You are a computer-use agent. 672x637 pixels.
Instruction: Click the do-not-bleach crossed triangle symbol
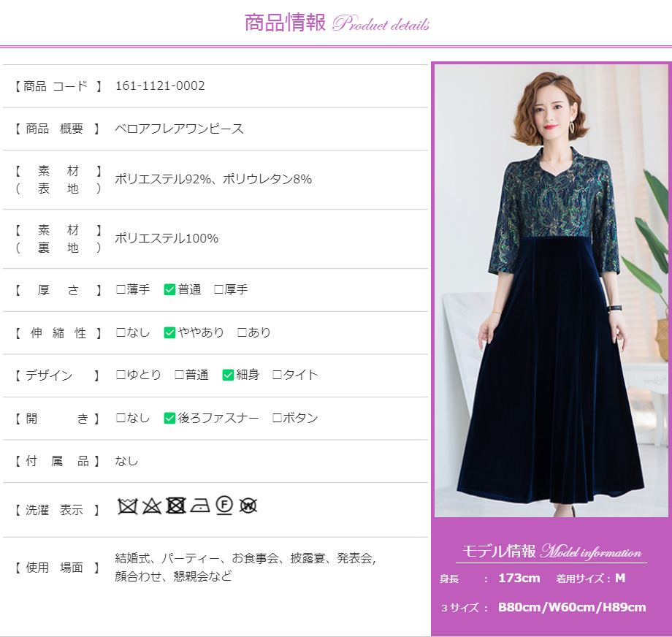point(151,506)
